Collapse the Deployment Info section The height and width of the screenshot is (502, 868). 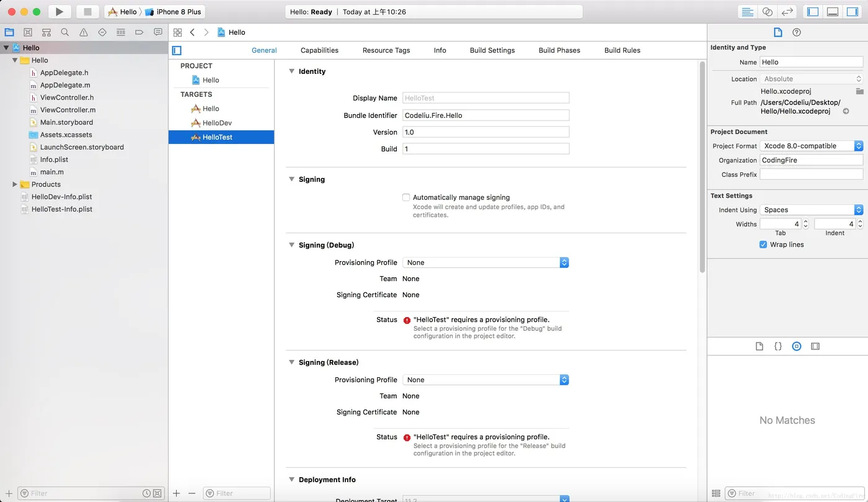click(x=291, y=480)
